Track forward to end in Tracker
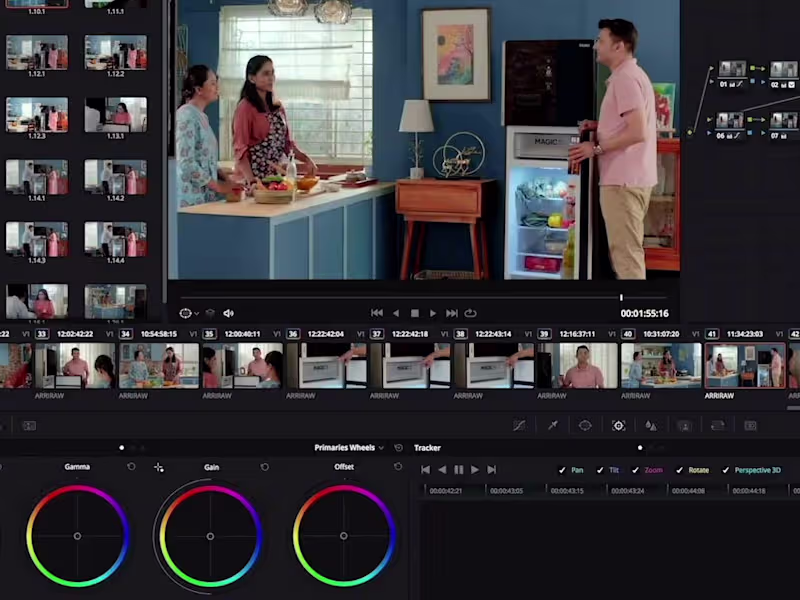 tap(491, 469)
